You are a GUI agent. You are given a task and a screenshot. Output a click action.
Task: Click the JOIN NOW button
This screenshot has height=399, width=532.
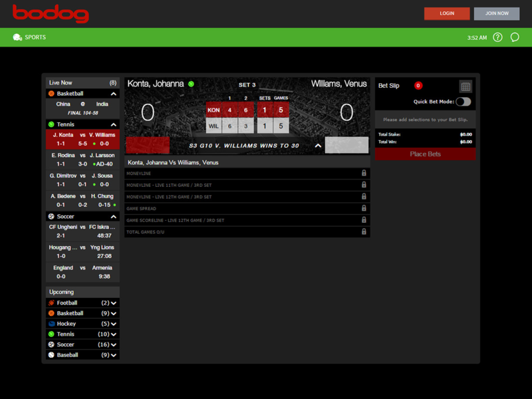coord(497,13)
